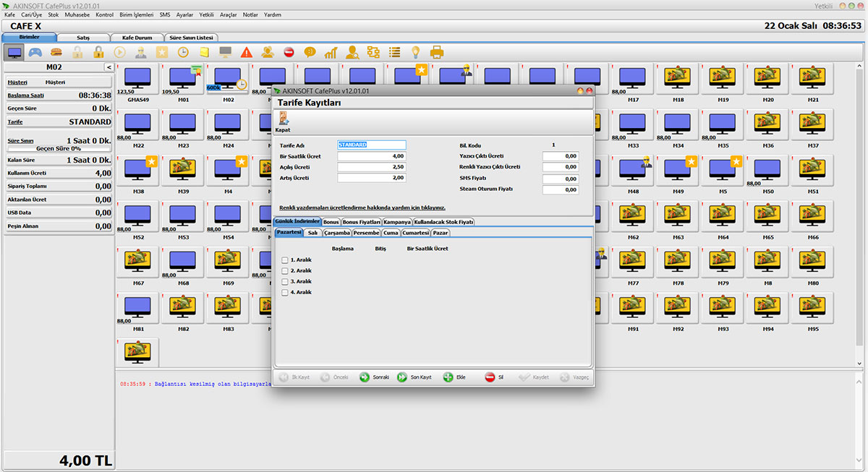Click the Sonraki next-record button

tap(375, 377)
